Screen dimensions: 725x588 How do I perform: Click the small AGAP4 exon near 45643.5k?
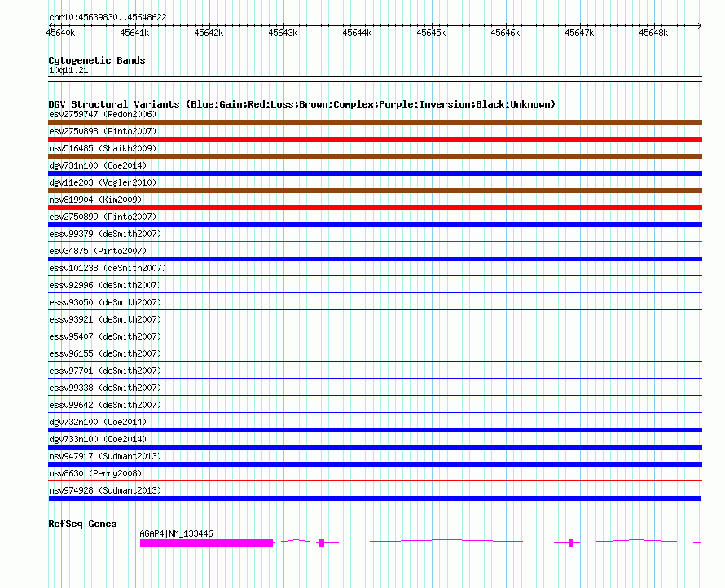coord(322,543)
